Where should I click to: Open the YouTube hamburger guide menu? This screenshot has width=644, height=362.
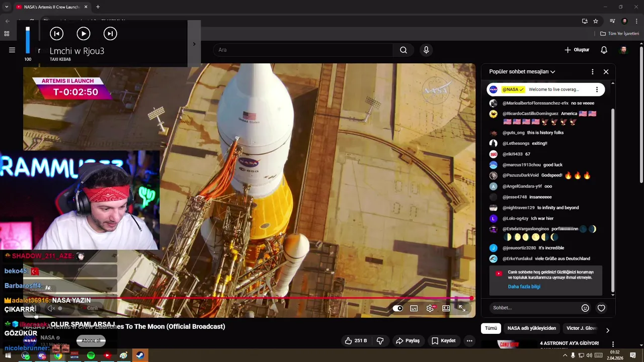pos(12,50)
